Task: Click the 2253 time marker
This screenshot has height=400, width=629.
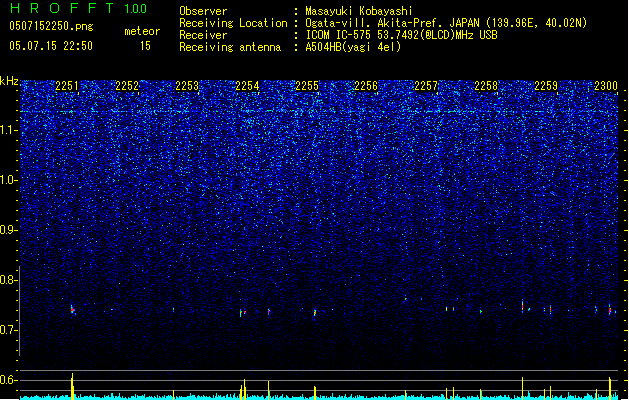Action: 187,86
